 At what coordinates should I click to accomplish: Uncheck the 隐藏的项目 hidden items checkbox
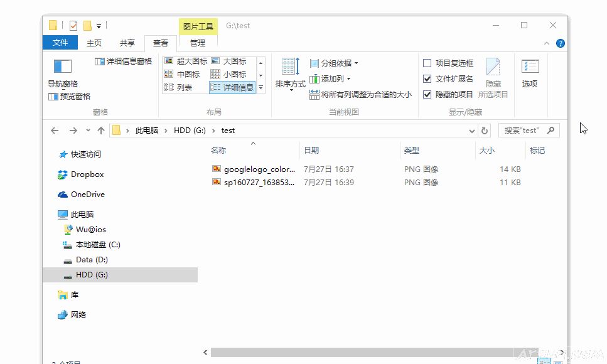click(x=427, y=95)
